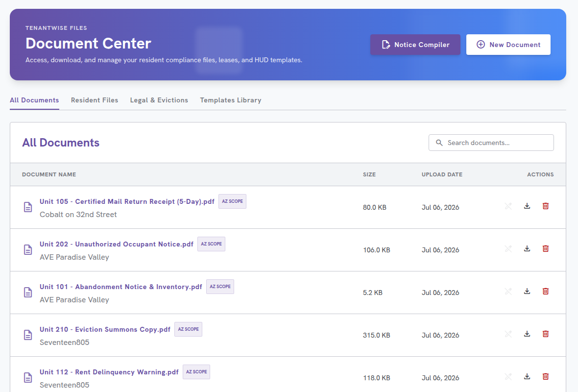Click 'AVE Paradise Valley' under Unit 202
This screenshot has height=392, width=578.
[x=74, y=257]
